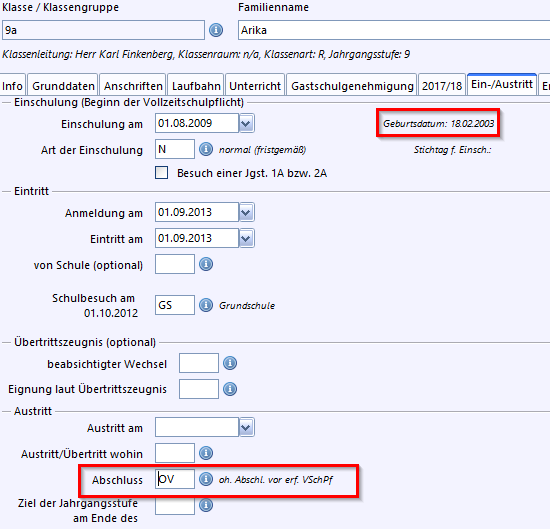The width and height of the screenshot is (550, 529).
Task: Open Anmeldung am date picker arrow
Action: pos(246,212)
